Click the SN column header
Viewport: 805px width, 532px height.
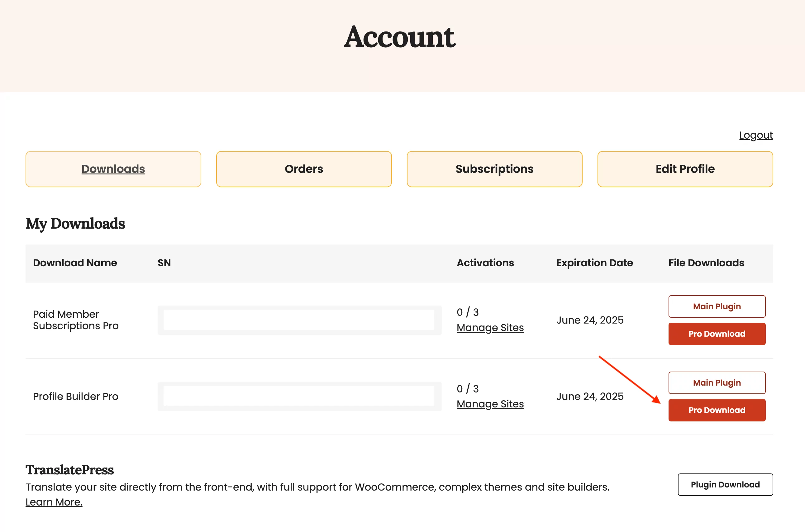pos(164,263)
